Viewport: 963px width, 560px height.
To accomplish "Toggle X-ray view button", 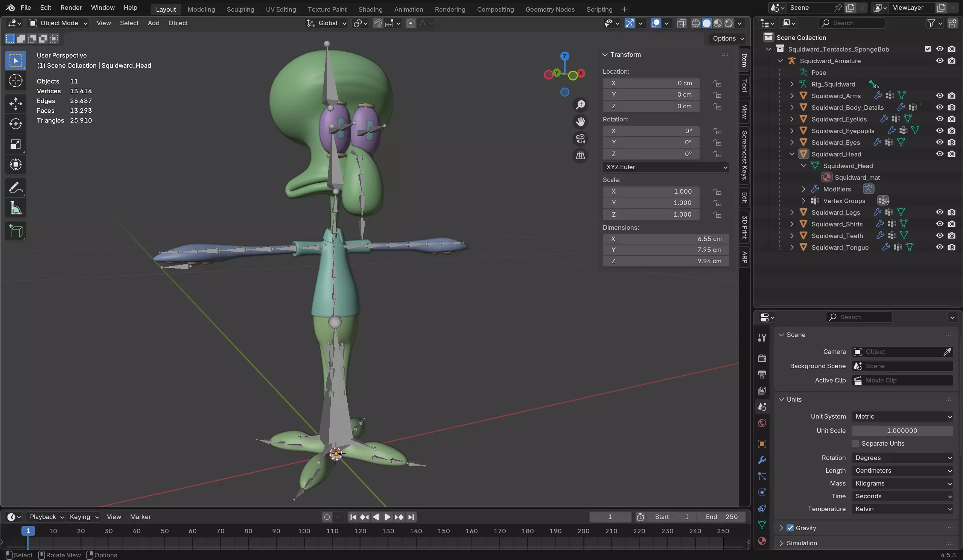I will coord(681,23).
